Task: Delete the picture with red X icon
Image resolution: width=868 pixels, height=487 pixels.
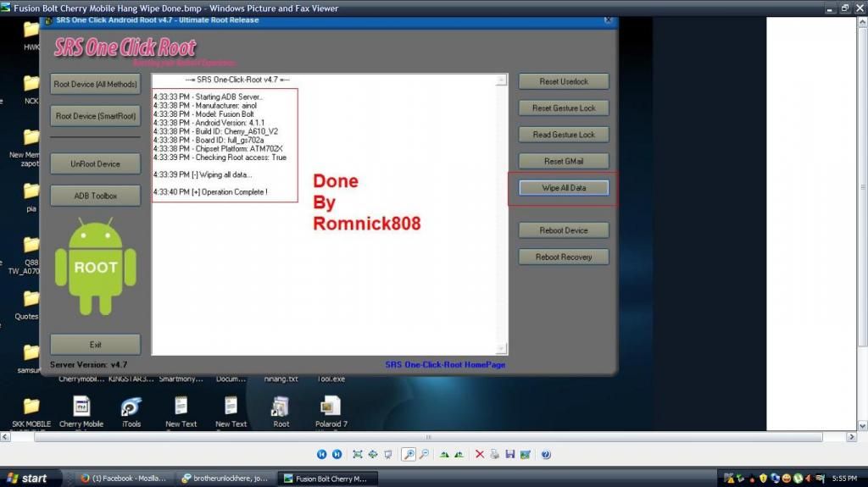Action: click(x=480, y=455)
